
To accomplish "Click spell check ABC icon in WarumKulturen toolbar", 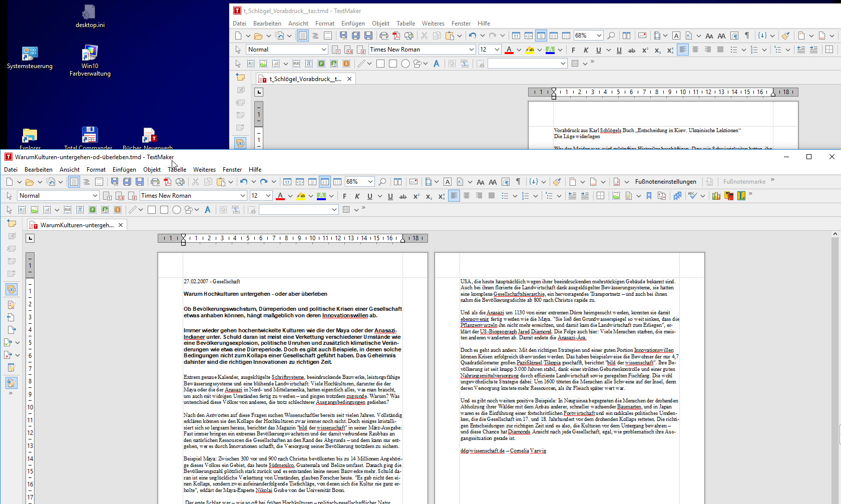I will pyautogui.click(x=693, y=196).
